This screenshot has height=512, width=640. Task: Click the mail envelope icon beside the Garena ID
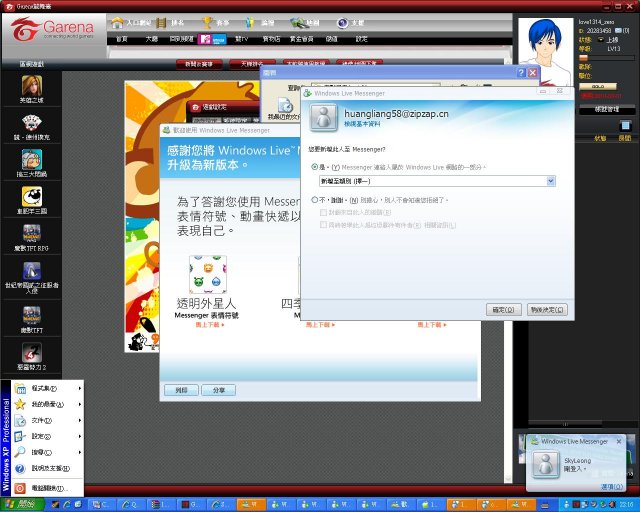pos(618,31)
